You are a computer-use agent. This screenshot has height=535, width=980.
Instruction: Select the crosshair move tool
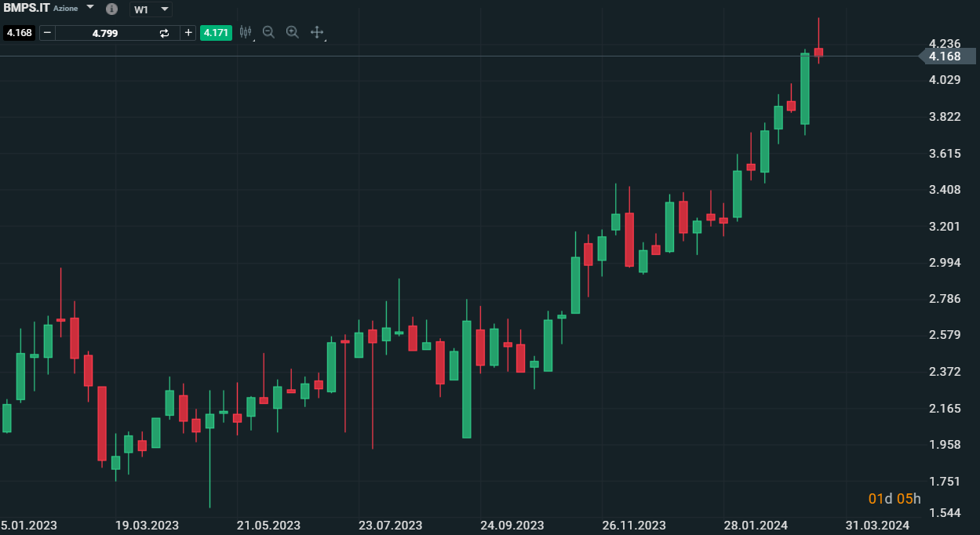coord(317,32)
